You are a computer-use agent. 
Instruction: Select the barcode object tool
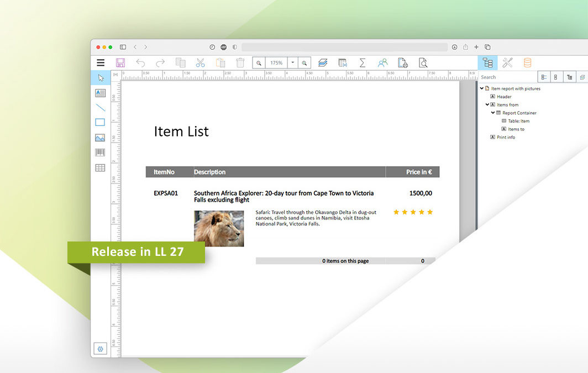coord(100,153)
